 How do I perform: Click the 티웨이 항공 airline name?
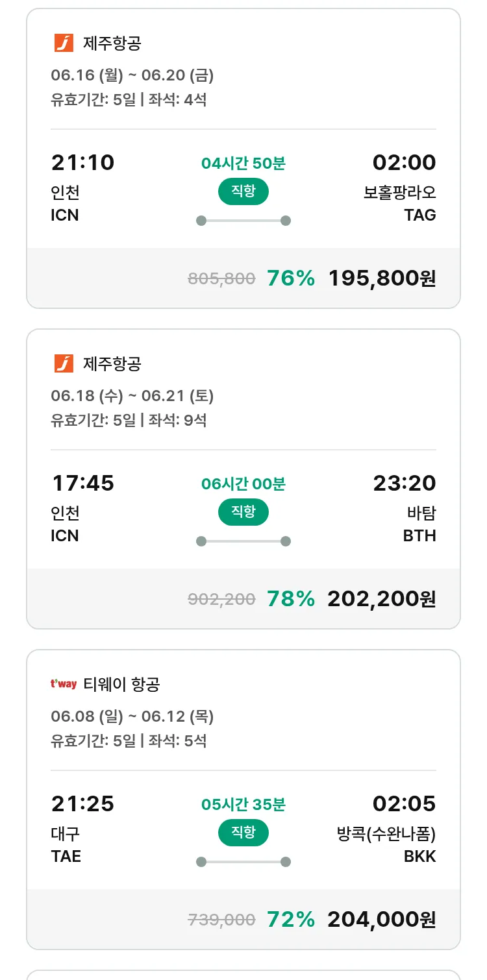(x=121, y=684)
